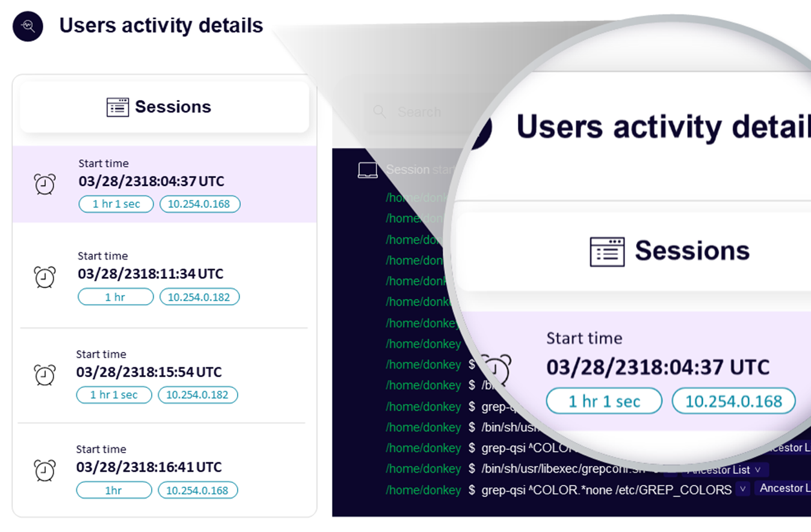The width and height of the screenshot is (811, 532).
Task: Click the 10.254.0.168 badge in the magnified view
Action: point(734,400)
